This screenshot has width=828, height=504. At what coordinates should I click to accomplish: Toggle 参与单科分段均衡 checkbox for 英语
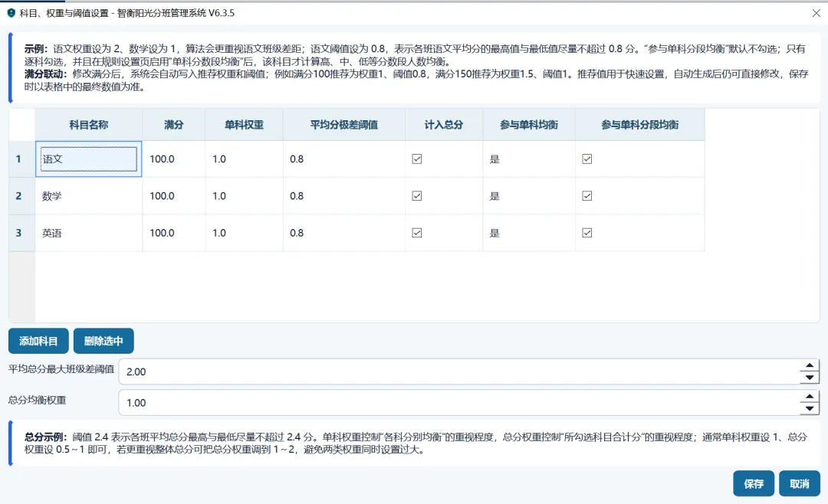[586, 233]
